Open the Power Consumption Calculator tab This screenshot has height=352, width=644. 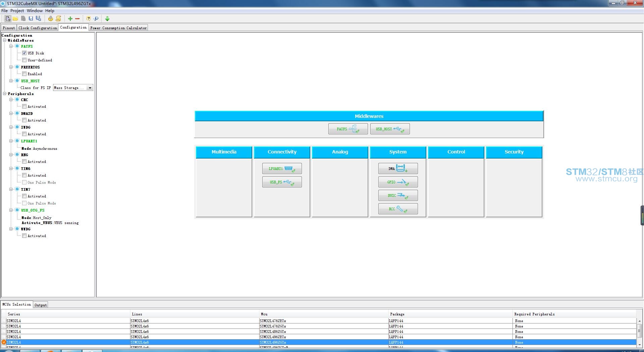point(118,28)
